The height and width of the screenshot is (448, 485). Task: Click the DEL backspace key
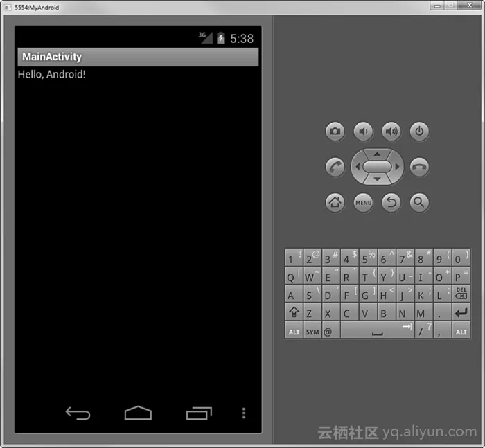(461, 294)
